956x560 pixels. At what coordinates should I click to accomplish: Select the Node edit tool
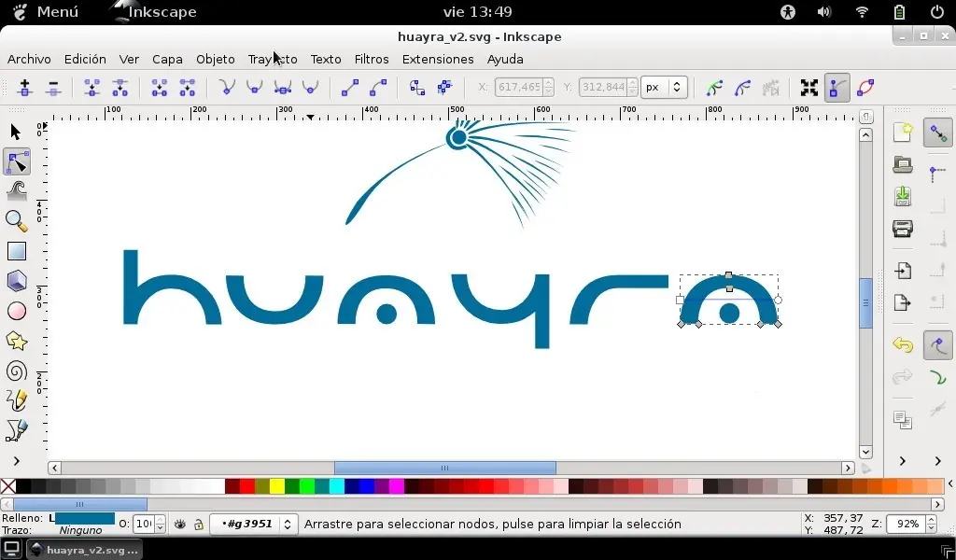coord(17,162)
